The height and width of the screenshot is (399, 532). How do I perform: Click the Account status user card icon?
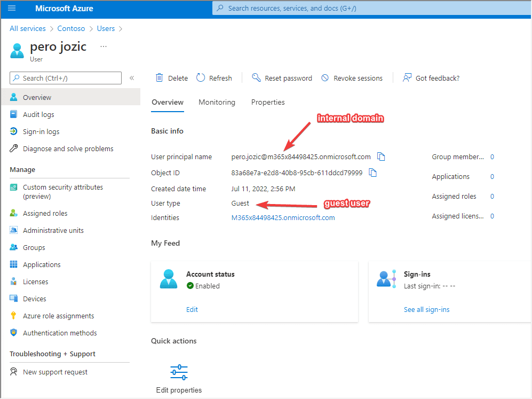(x=169, y=279)
